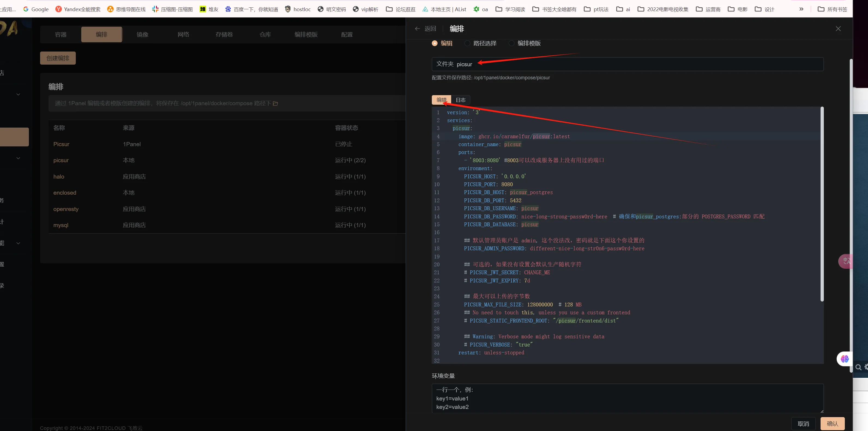Open the oa bookmark
The width and height of the screenshot is (868, 431).
[x=481, y=9]
